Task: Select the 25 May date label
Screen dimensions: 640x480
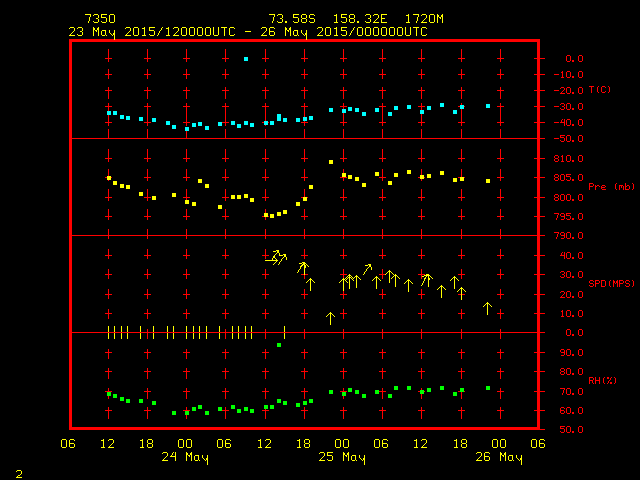Action: 342,457
